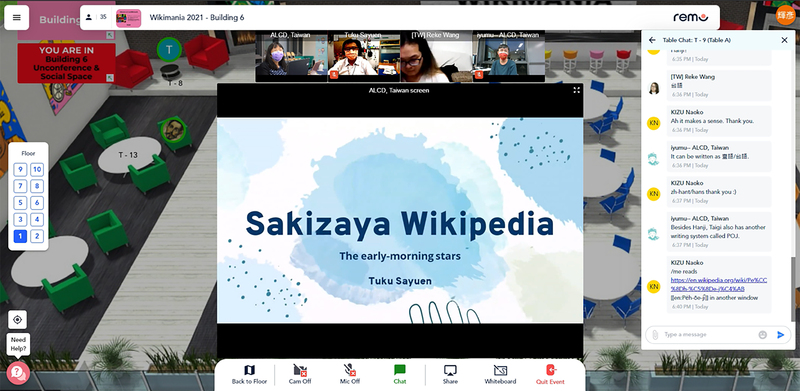The width and height of the screenshot is (800, 391).
Task: Open the emoji picker
Action: coord(763,335)
